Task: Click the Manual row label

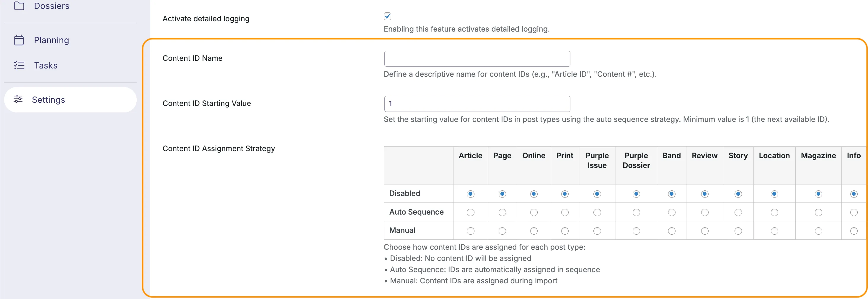Action: pos(402,230)
